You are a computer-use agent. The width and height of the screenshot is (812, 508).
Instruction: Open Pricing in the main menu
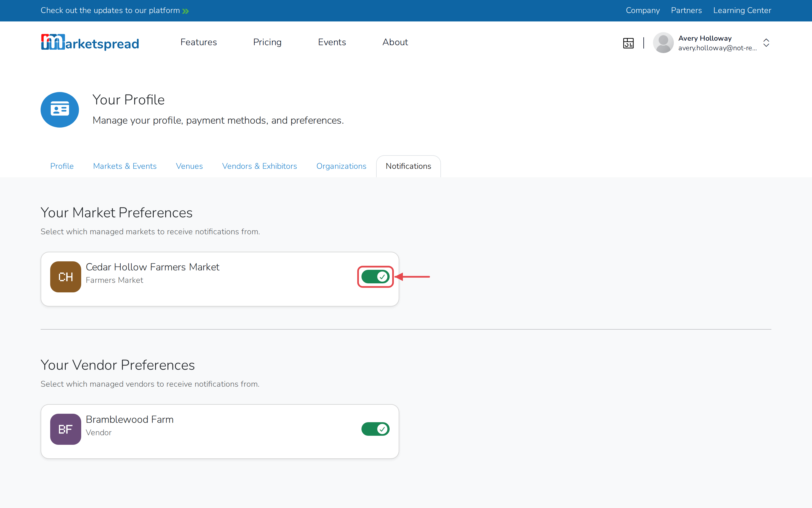click(x=267, y=42)
